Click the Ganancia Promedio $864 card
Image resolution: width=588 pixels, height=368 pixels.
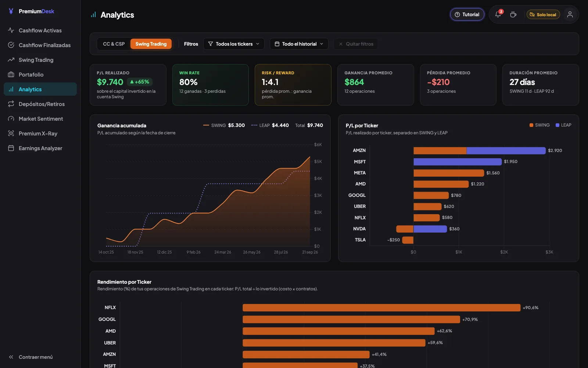[x=376, y=85]
